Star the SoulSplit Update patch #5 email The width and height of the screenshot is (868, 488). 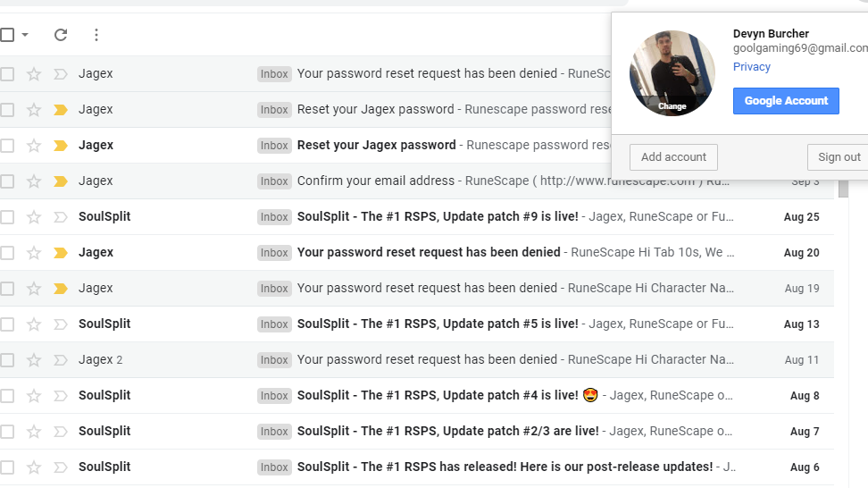34,324
